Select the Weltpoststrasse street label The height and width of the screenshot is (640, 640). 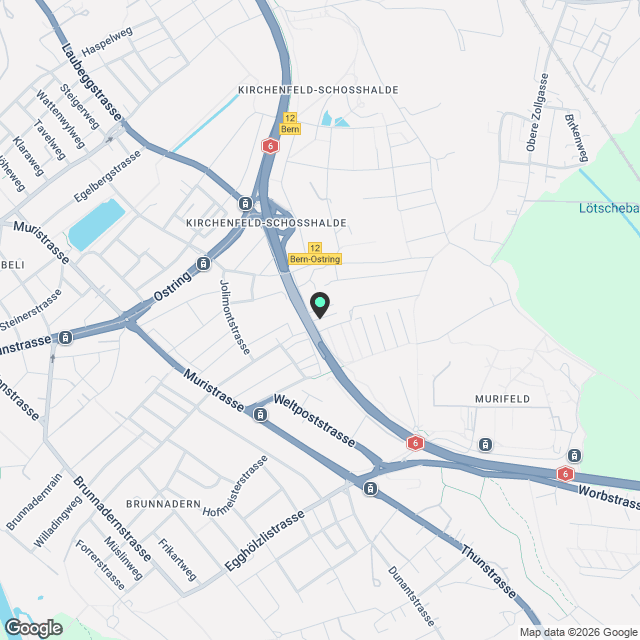[314, 420]
